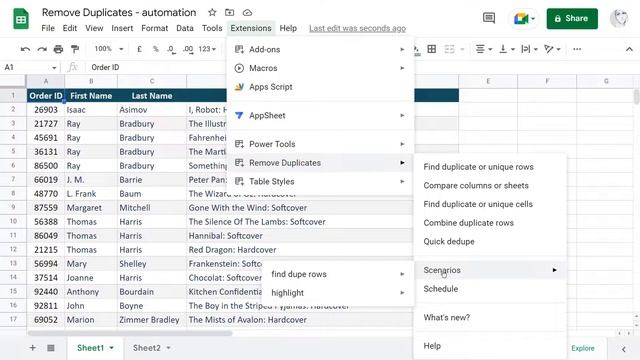Viewport: 640px width, 360px height.
Task: Expand the find dupe rows scenario
Action: (x=338, y=274)
